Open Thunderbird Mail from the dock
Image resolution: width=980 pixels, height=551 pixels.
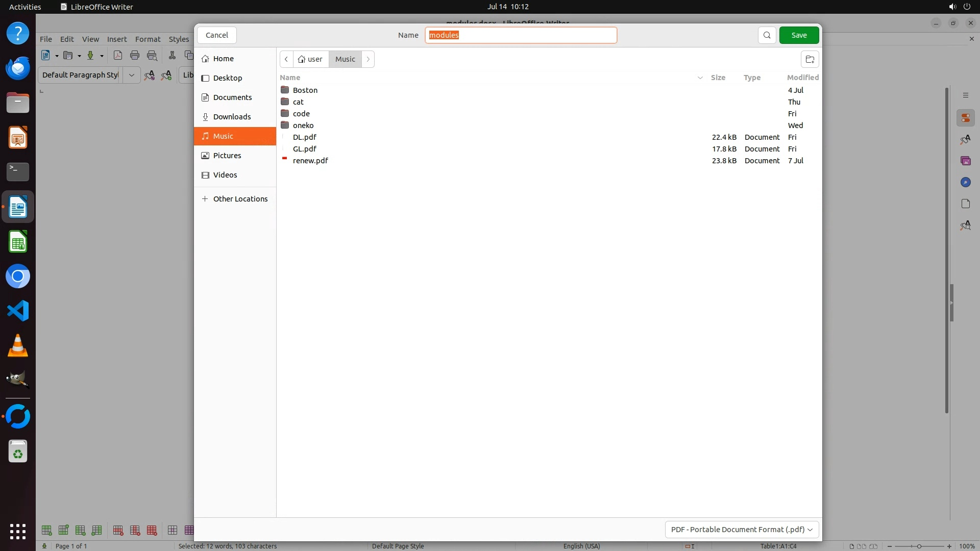coord(18,68)
